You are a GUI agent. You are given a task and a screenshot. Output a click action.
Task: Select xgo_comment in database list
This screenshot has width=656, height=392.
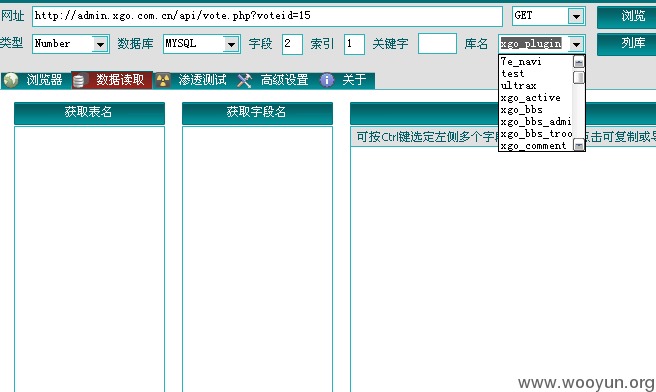(536, 146)
